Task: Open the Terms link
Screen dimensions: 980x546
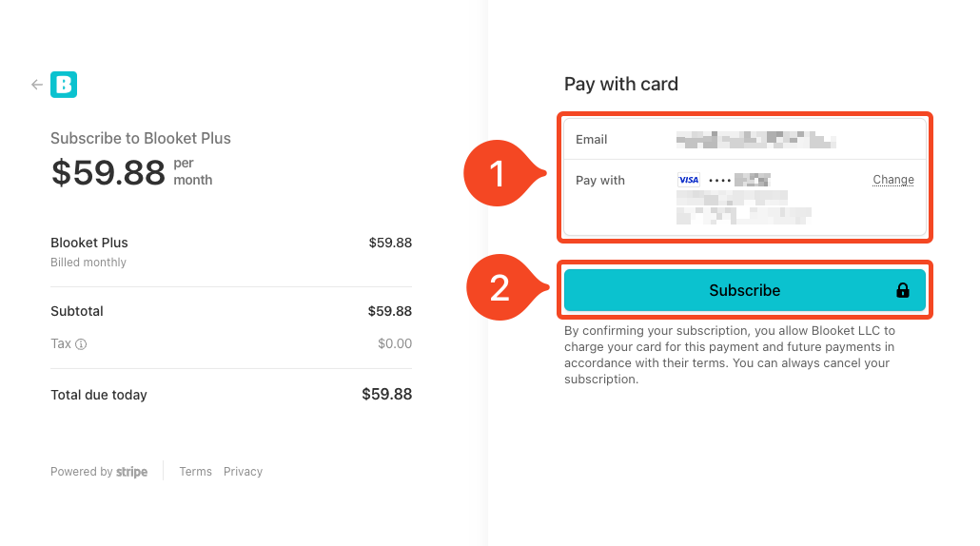Action: click(196, 472)
